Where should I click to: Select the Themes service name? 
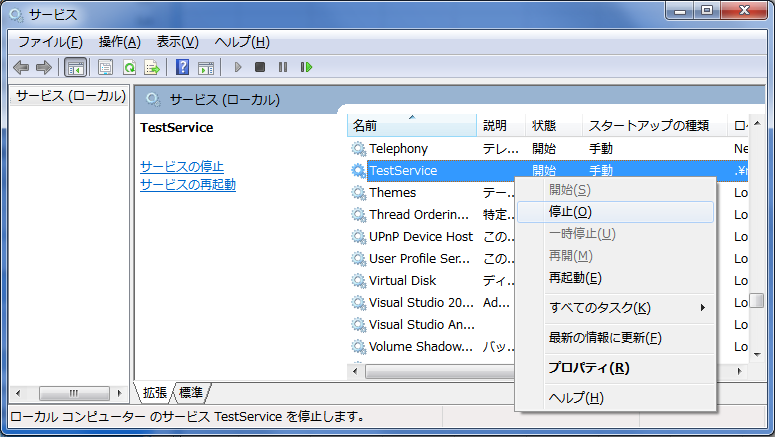[x=392, y=192]
